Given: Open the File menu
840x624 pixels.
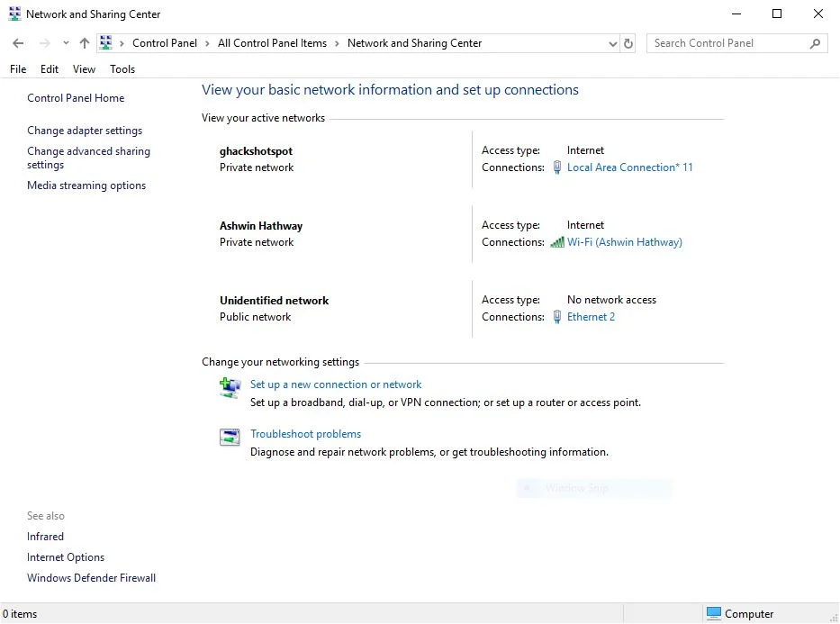Looking at the screenshot, I should click(18, 69).
